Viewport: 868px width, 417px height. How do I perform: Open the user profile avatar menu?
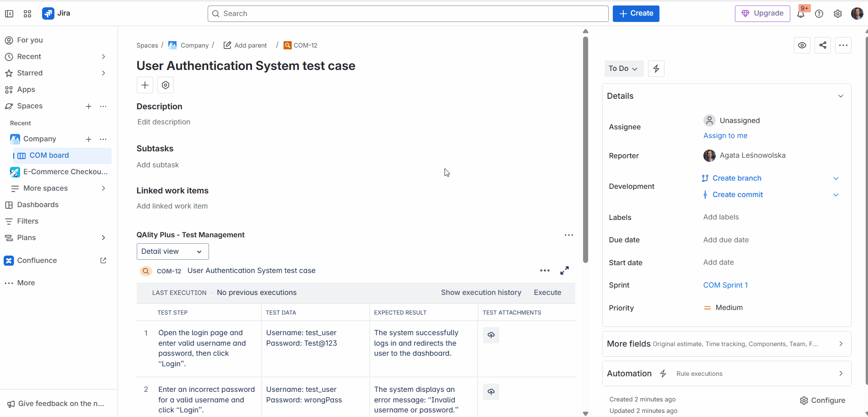(x=857, y=14)
